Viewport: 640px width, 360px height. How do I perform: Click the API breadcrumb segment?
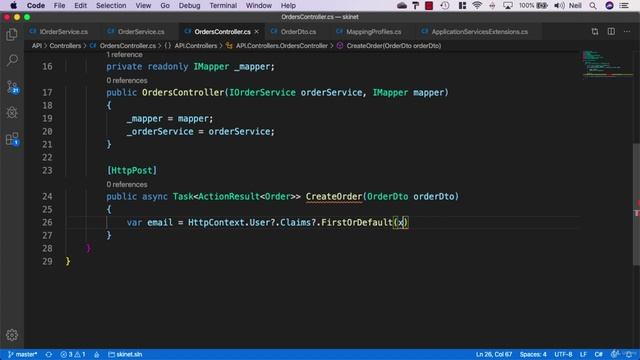37,46
